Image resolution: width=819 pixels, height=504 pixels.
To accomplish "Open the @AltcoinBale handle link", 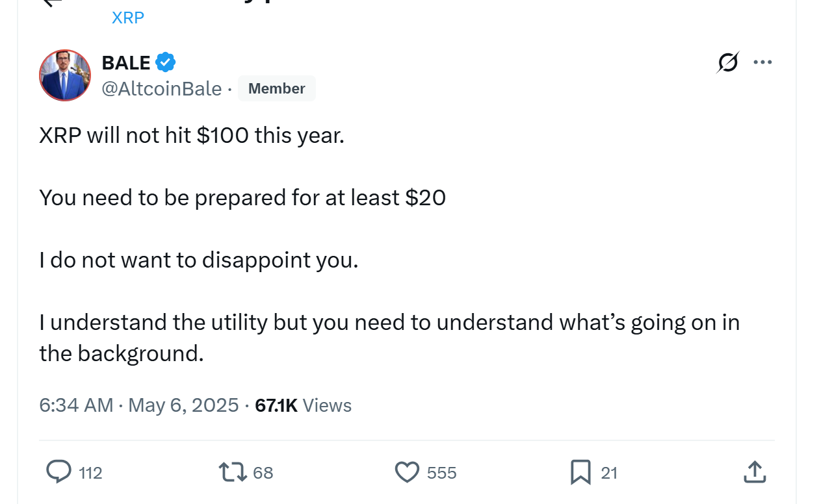I will point(162,88).
